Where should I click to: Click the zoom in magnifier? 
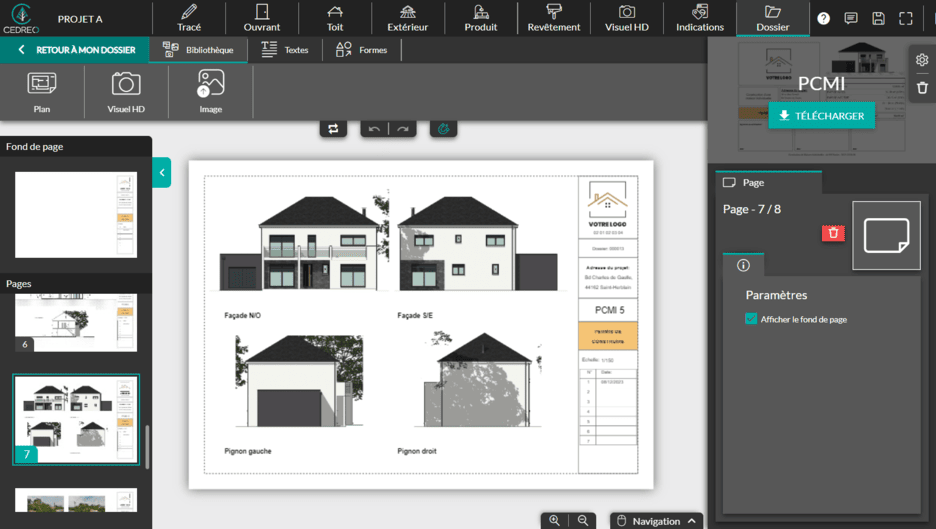coord(554,521)
